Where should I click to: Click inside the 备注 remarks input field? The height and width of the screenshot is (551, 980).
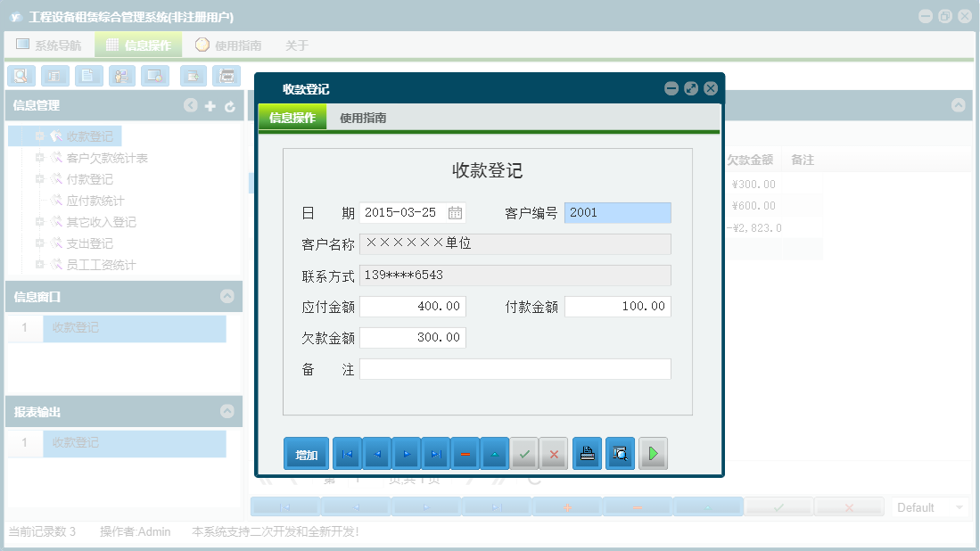pos(515,368)
